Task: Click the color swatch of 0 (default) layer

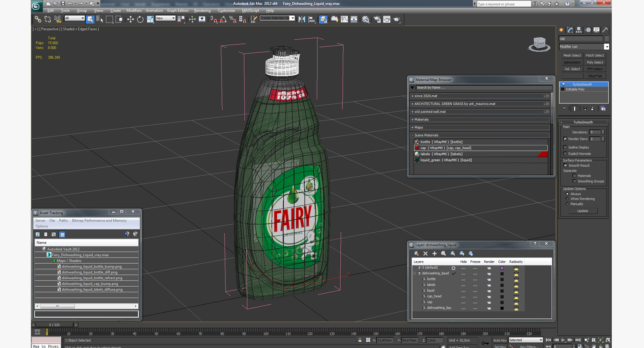Action: [502, 268]
